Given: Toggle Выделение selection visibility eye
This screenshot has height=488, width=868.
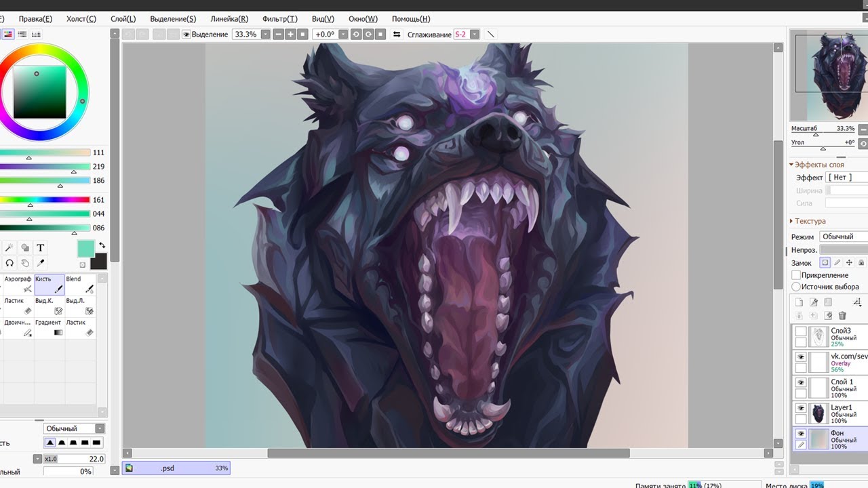Looking at the screenshot, I should [x=186, y=34].
